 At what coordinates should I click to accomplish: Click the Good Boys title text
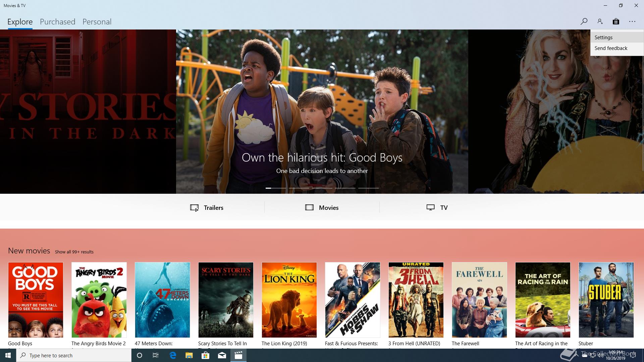(x=20, y=344)
